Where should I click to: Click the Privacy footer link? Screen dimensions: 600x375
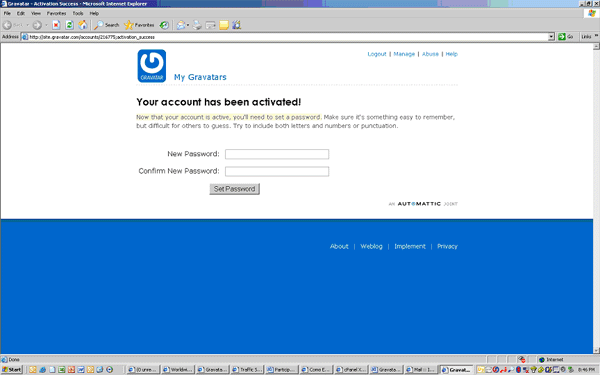[447, 246]
